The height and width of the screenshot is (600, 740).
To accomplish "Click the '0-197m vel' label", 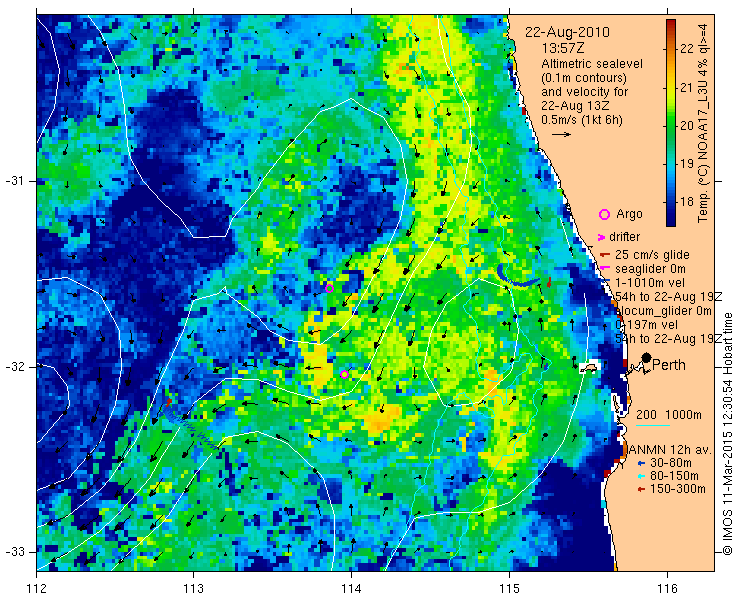I will coord(647,325).
